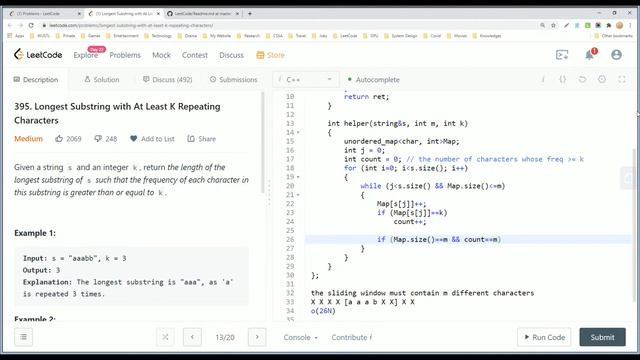Collapse code fold arrow at line 14

coord(298,133)
